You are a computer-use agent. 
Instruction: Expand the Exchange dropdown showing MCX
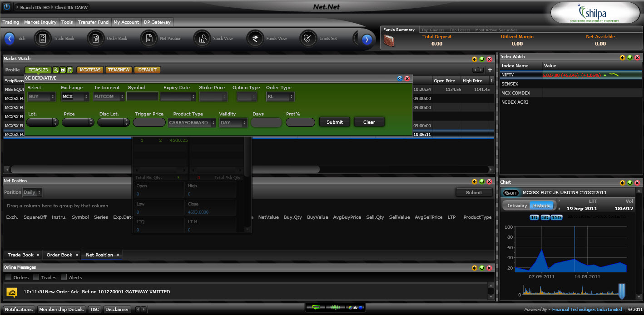(x=74, y=97)
